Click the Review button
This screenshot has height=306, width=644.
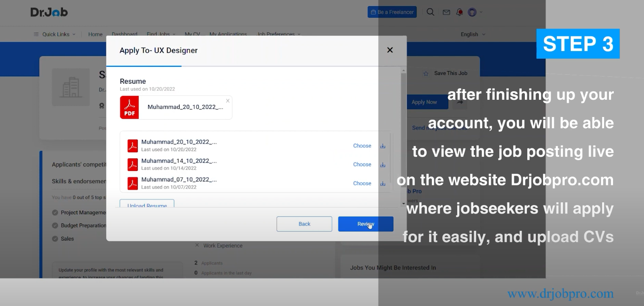(365, 224)
